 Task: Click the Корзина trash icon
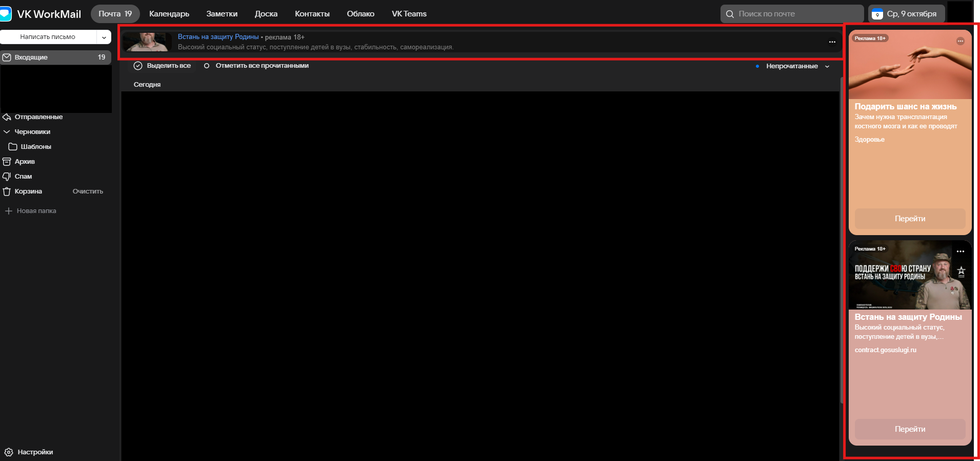tap(7, 191)
